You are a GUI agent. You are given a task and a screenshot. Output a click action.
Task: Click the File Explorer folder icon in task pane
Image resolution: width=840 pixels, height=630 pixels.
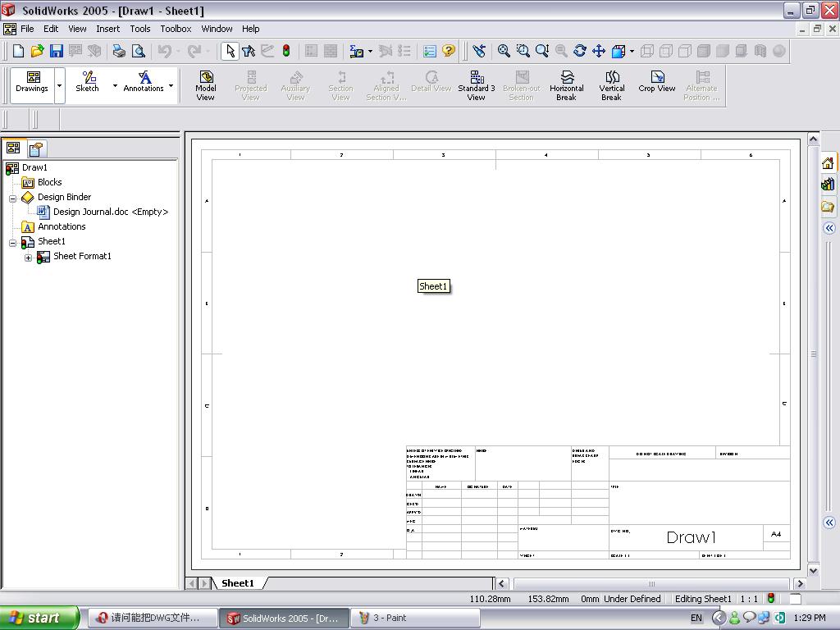(x=829, y=207)
